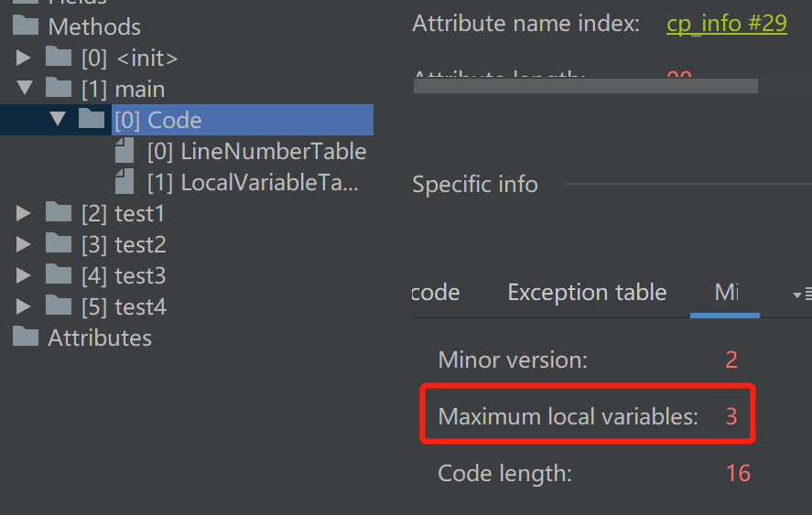Click the Minor version label
The height and width of the screenshot is (515, 812).
513,359
